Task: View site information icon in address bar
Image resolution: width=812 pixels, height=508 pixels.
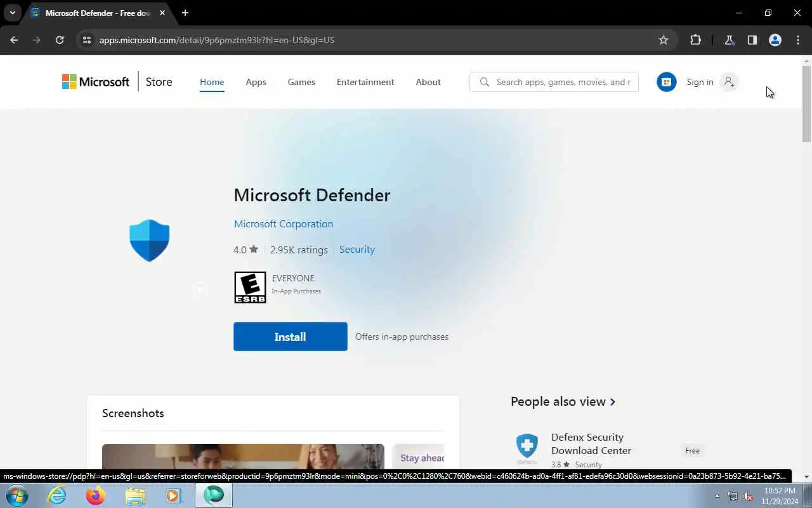Action: pos(87,40)
